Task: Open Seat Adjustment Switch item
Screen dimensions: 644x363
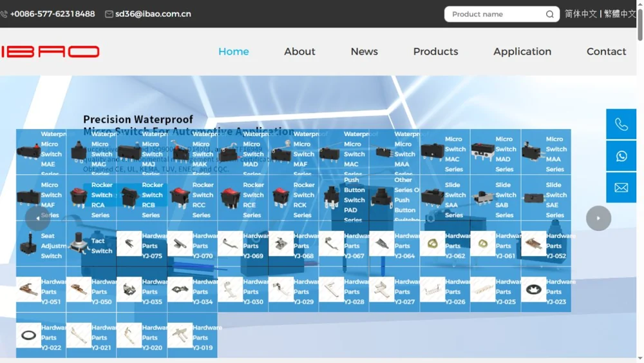Action: point(41,243)
